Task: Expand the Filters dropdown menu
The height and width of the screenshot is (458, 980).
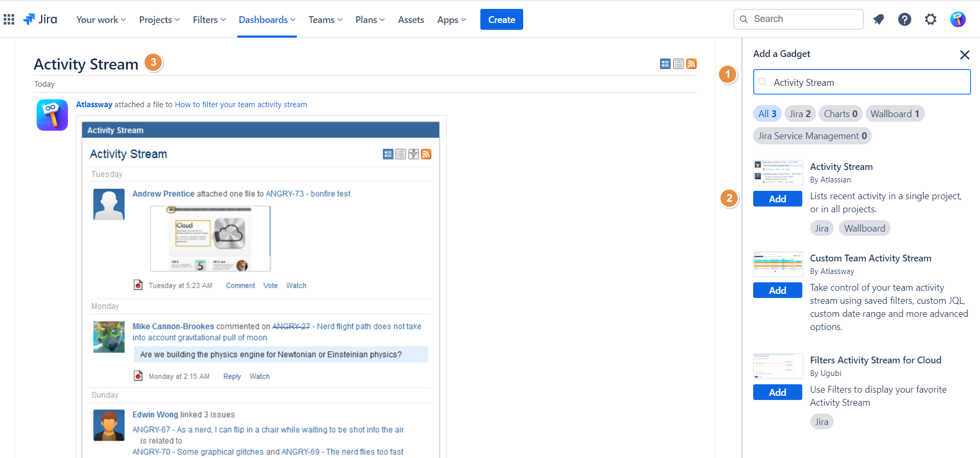Action: (x=209, y=19)
